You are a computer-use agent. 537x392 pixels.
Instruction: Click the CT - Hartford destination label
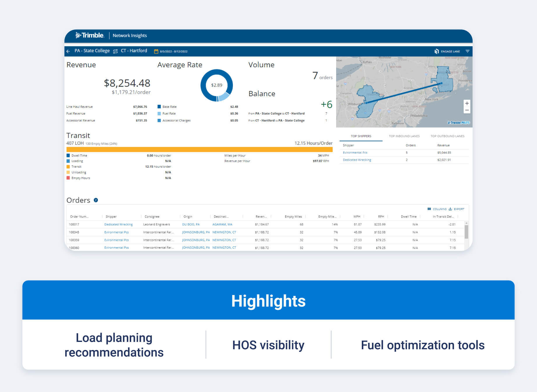(x=134, y=51)
